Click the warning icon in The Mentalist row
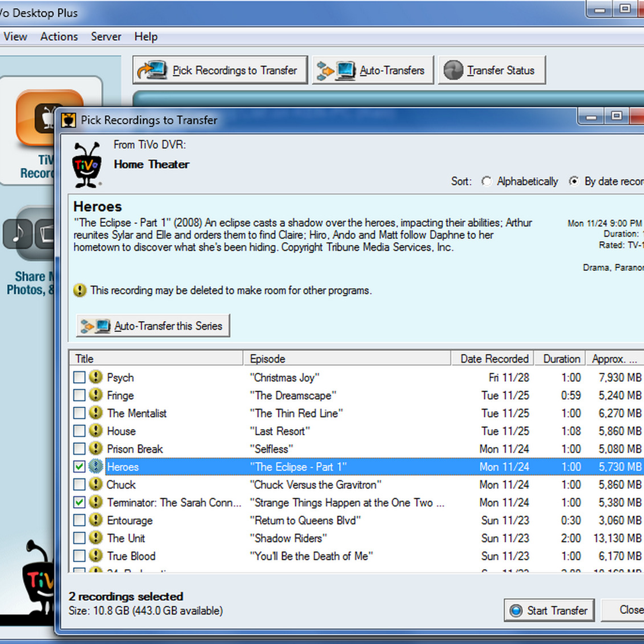 tap(95, 413)
